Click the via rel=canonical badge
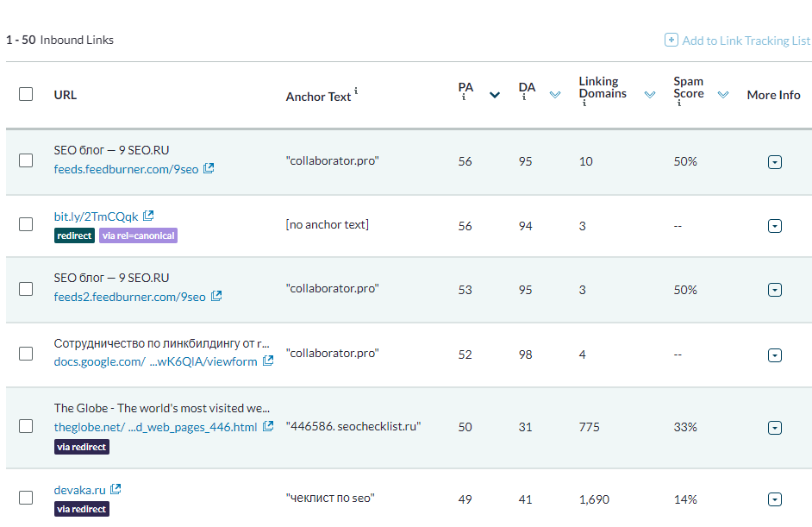Screen dimensions: 812x527 click(138, 235)
